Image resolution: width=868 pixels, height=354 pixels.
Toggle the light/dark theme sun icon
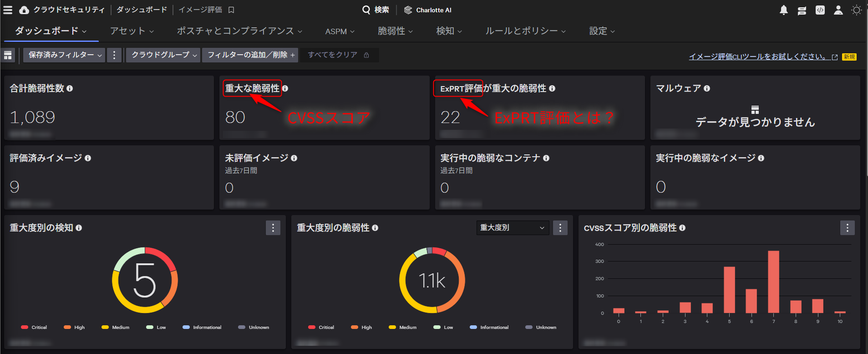point(857,10)
